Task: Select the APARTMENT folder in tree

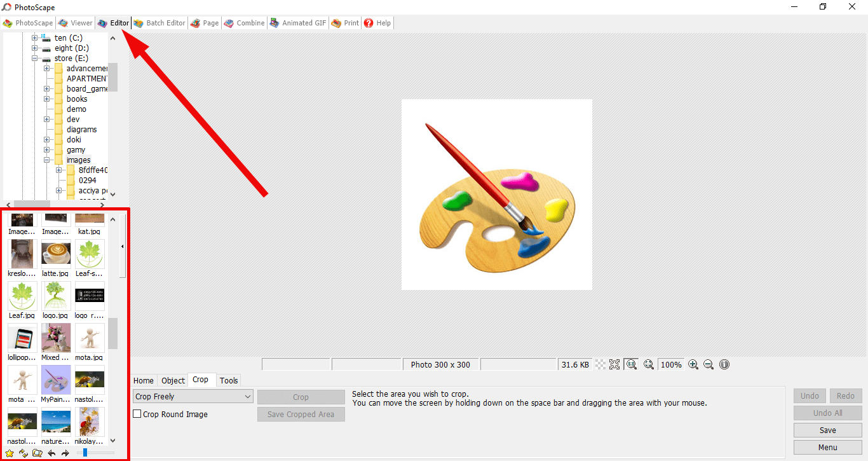Action: (86, 79)
